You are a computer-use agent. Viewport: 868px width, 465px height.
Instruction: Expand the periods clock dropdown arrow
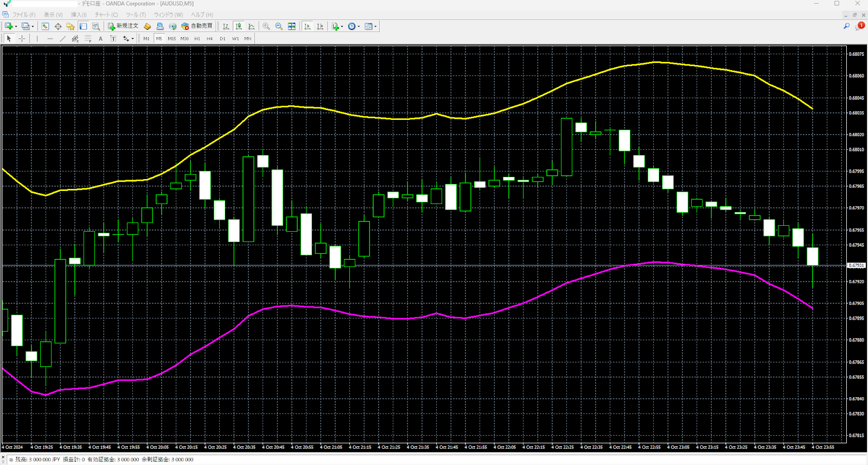[x=359, y=27]
